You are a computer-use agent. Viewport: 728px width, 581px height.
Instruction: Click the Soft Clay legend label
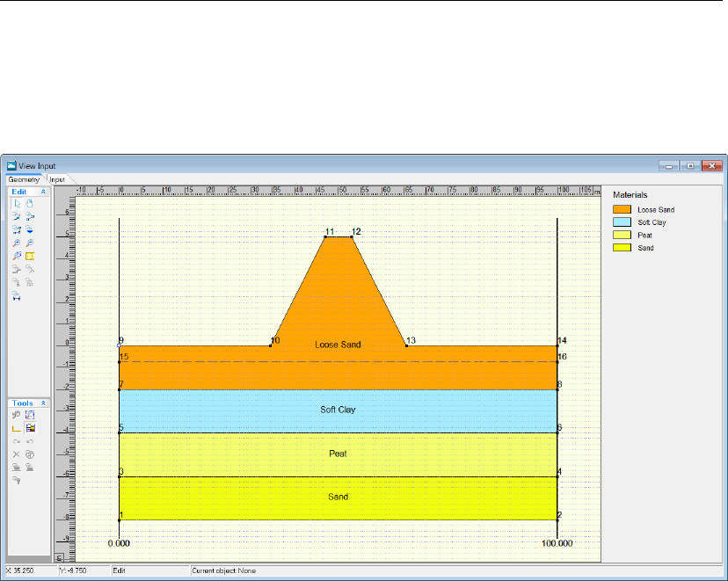(x=652, y=222)
